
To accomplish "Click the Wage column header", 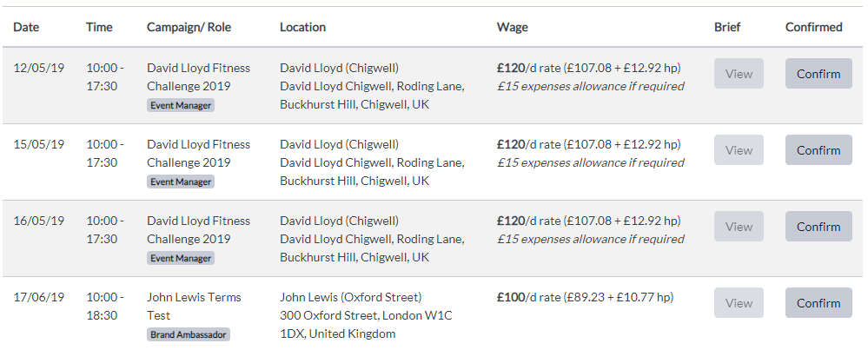I will pos(512,27).
